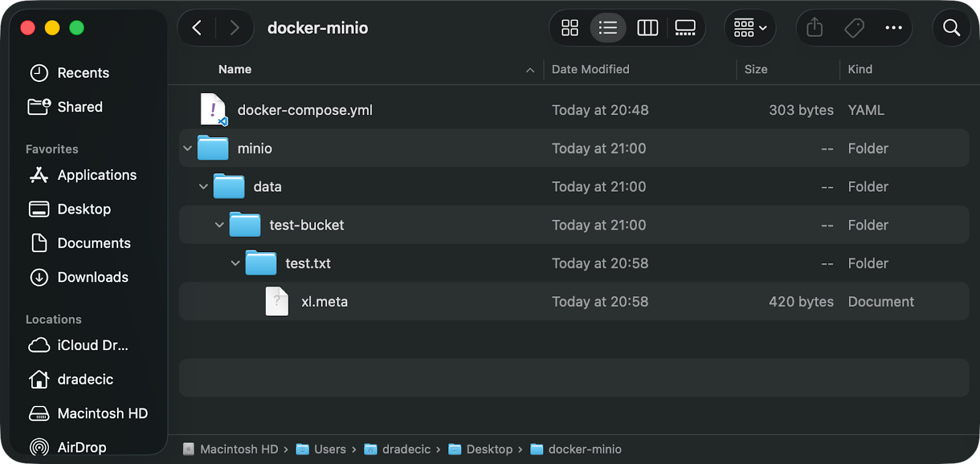Viewport: 980px width, 464px height.
Task: Select the docker-compose.yml file name
Action: tap(305, 110)
